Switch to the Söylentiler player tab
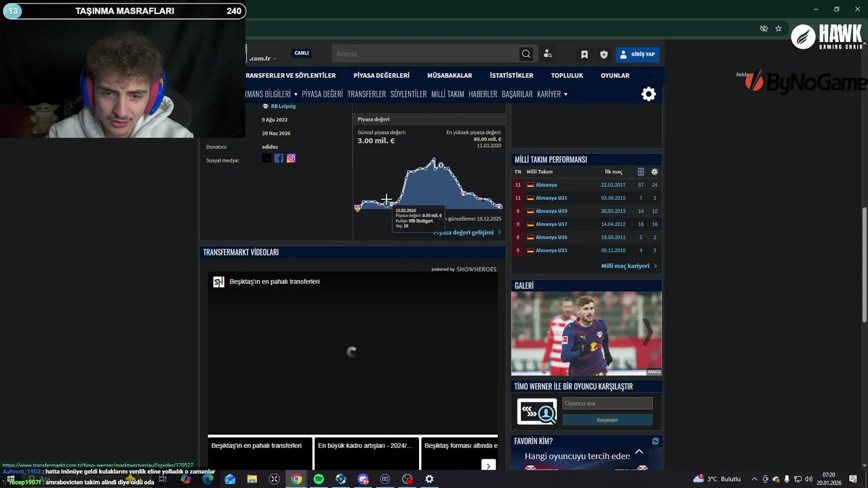The width and height of the screenshot is (868, 488). (408, 94)
